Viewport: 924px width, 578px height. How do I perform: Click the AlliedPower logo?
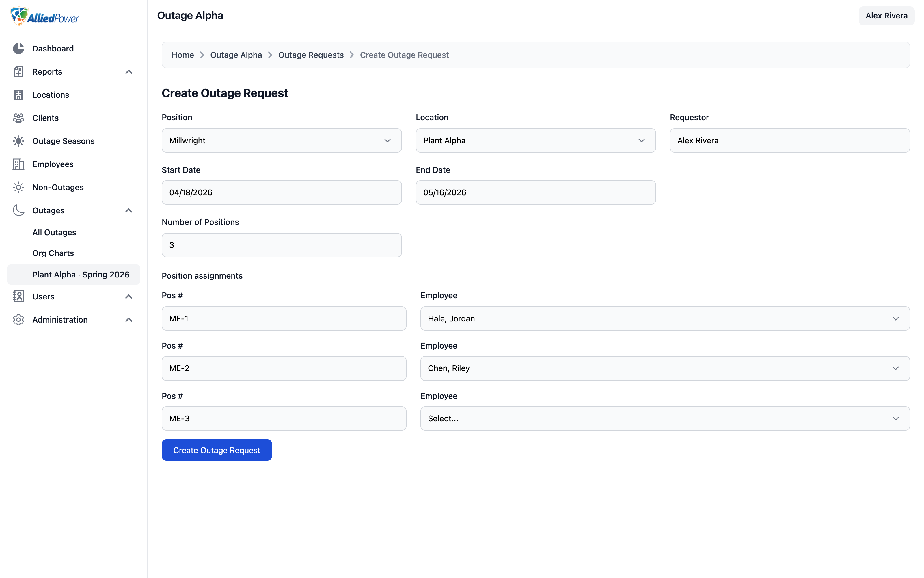coord(44,16)
